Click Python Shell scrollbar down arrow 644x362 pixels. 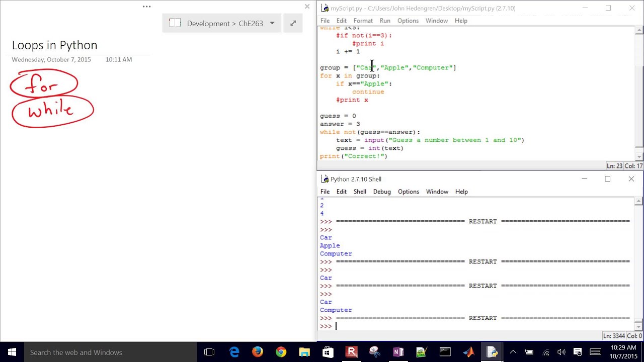click(639, 327)
